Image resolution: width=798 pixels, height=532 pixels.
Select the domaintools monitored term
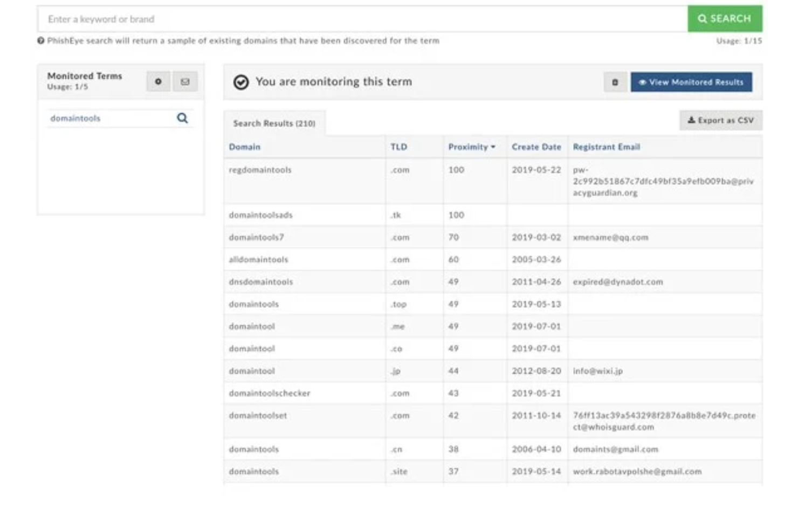coord(75,118)
